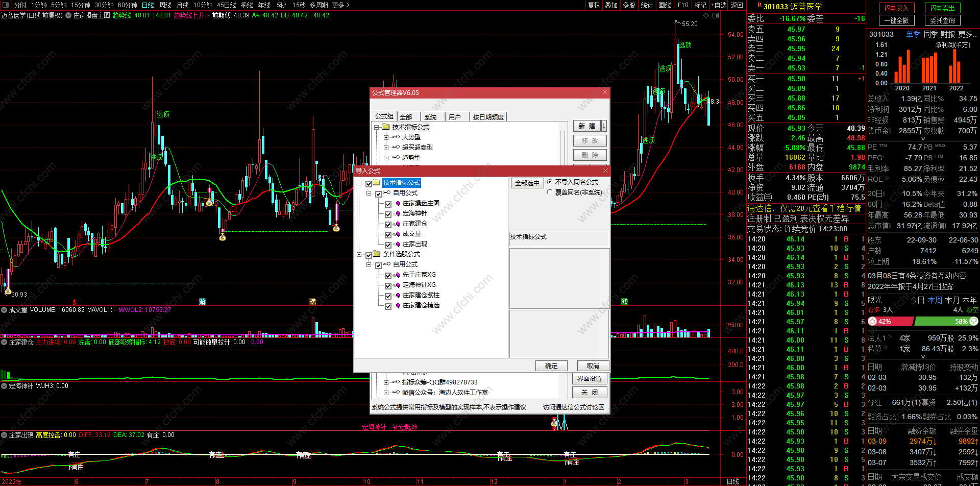Click the indicator icon beside 庄家出现 sub-chart label
Image resolution: width=980 pixels, height=486 pixels.
[4, 435]
